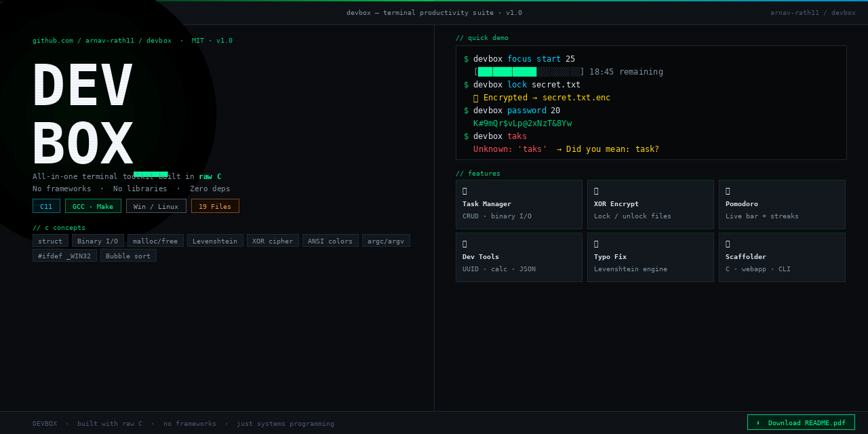Click the Task Manager card icon
Viewport: 868px width, 434px height.
[465, 191]
